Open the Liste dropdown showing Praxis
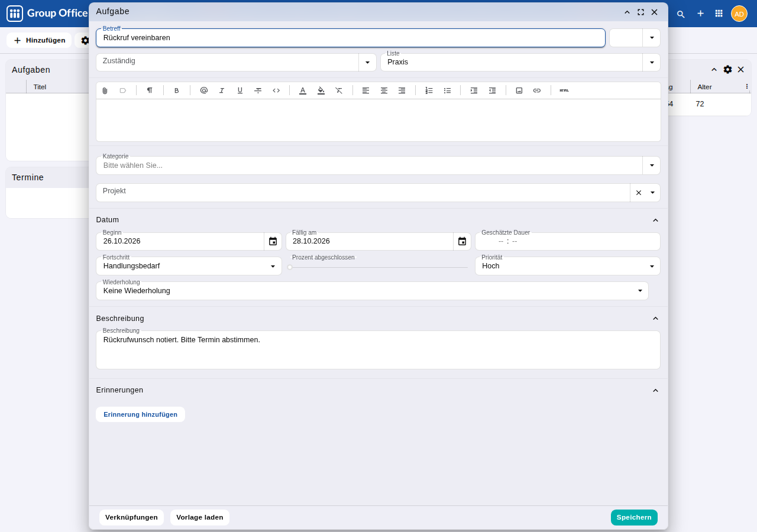The width and height of the screenshot is (757, 532). click(652, 62)
